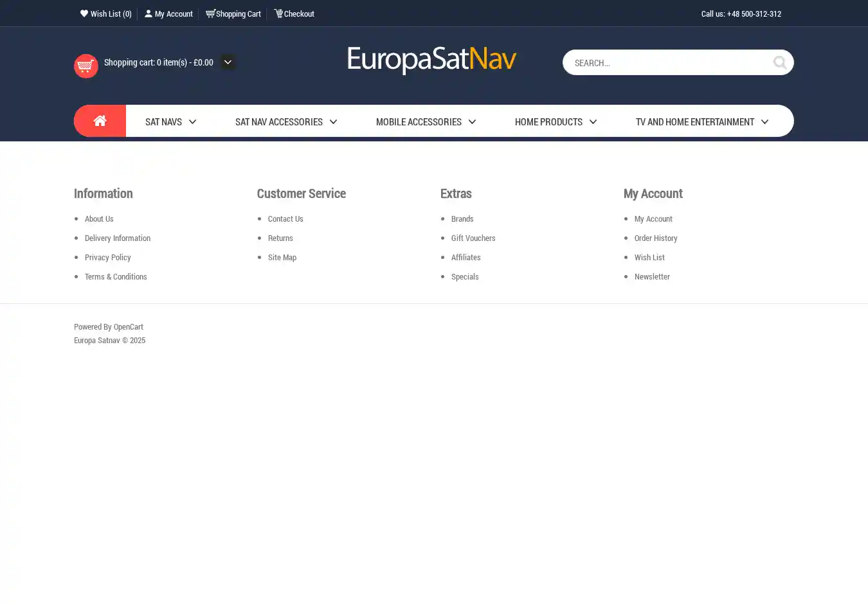Click the Wish List heart icon

coord(84,13)
